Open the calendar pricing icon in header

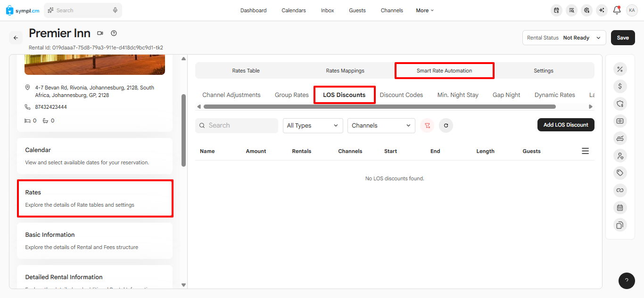click(557, 10)
